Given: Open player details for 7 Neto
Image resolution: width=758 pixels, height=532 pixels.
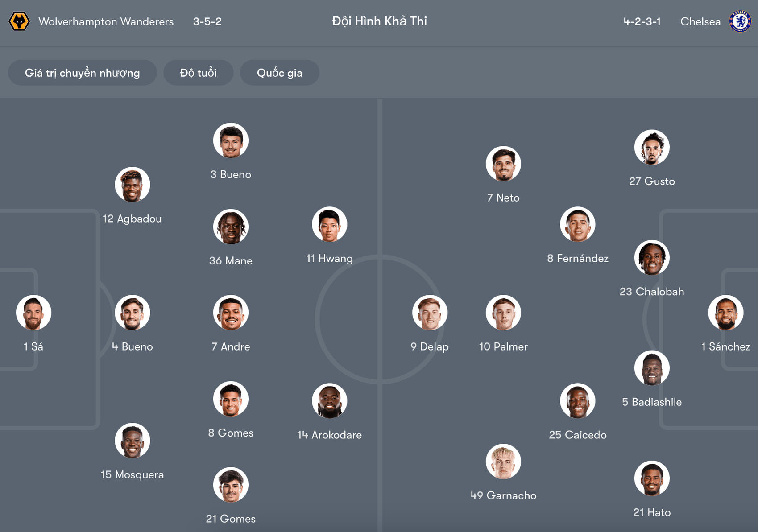Looking at the screenshot, I should tap(503, 164).
